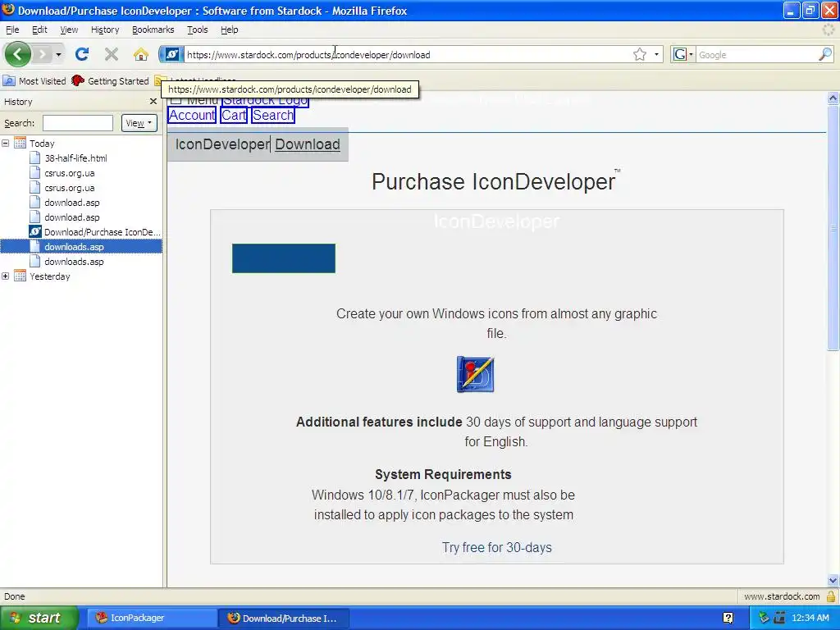The width and height of the screenshot is (840, 630).
Task: Go to the Home page icon
Action: click(141, 54)
